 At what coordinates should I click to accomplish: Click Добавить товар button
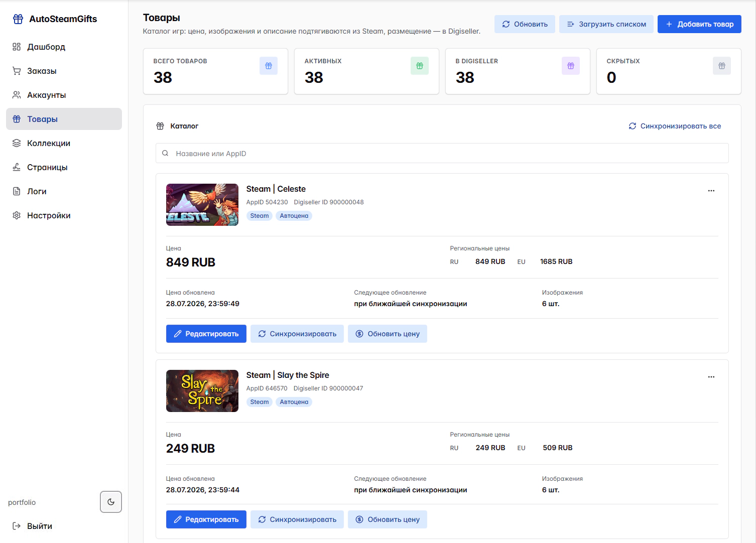[x=699, y=24]
